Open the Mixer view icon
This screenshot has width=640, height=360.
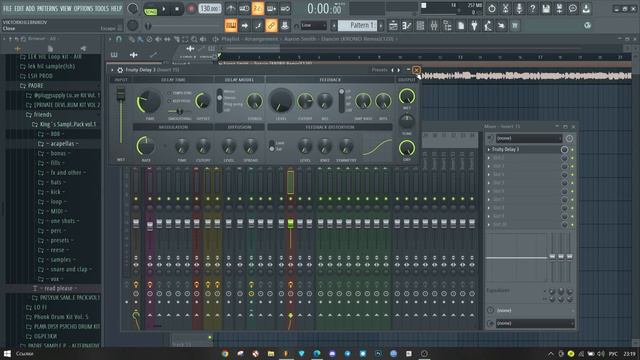(x=434, y=26)
